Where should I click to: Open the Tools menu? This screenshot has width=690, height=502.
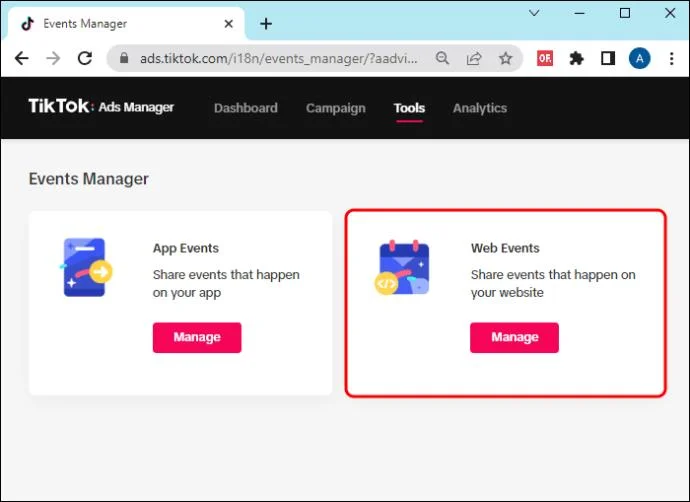(409, 108)
